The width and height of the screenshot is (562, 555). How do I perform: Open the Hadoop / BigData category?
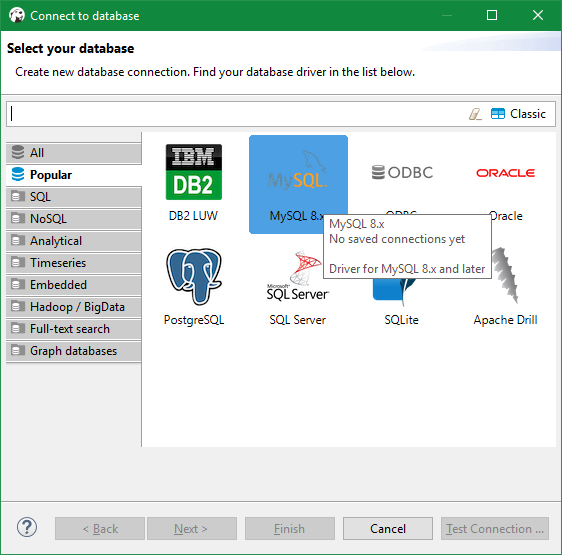click(74, 307)
